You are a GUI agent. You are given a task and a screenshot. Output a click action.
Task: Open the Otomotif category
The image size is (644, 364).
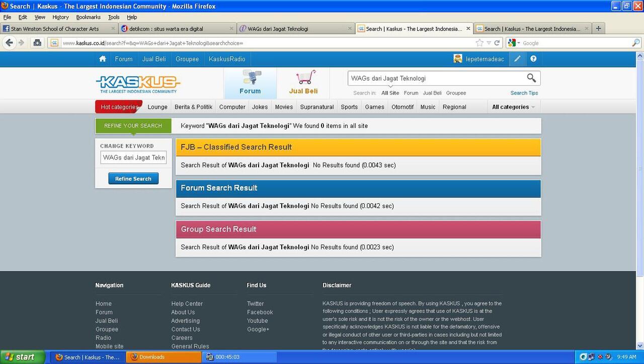click(x=403, y=107)
